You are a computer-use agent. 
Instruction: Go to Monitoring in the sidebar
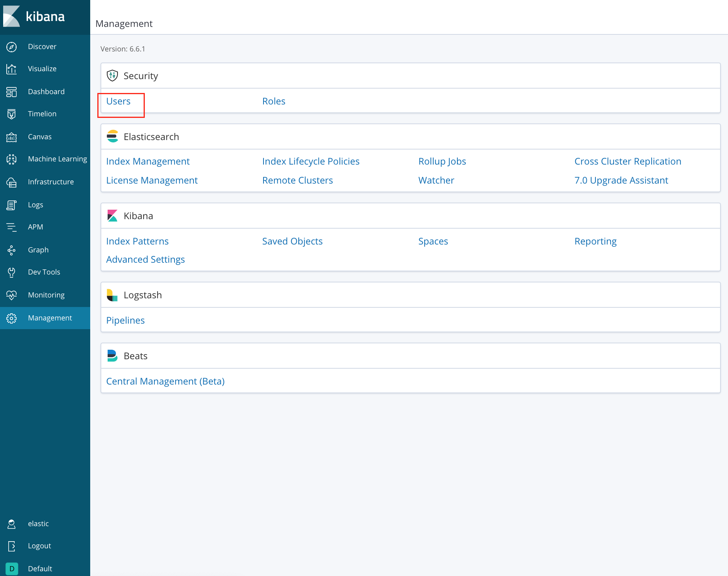point(46,295)
